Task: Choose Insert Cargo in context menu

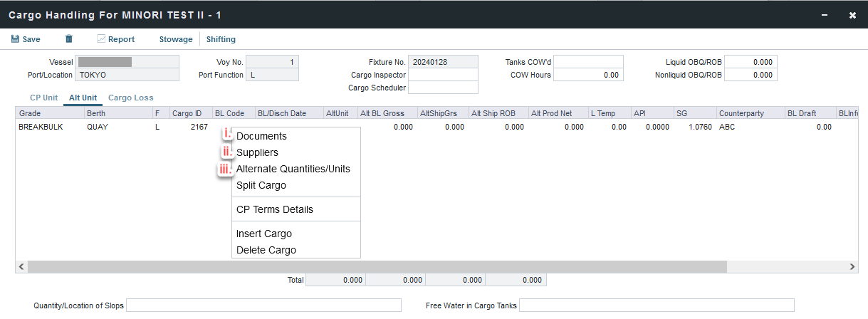Action: (263, 234)
